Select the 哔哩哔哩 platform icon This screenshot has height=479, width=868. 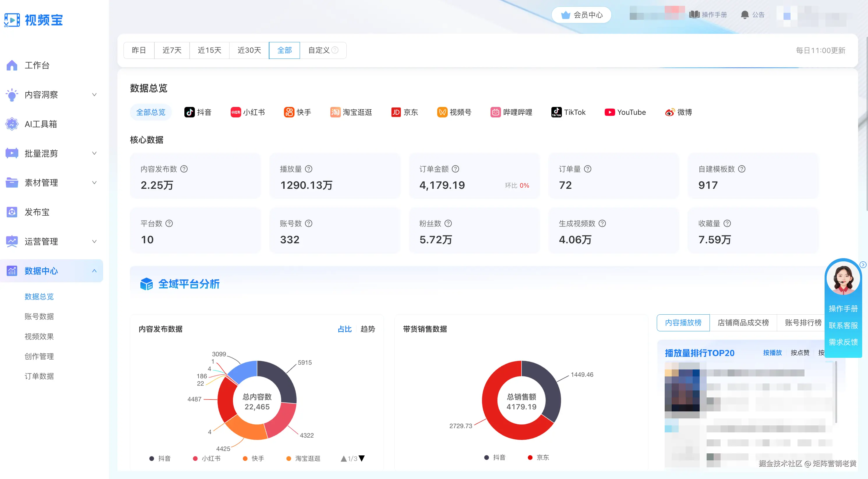coord(496,112)
